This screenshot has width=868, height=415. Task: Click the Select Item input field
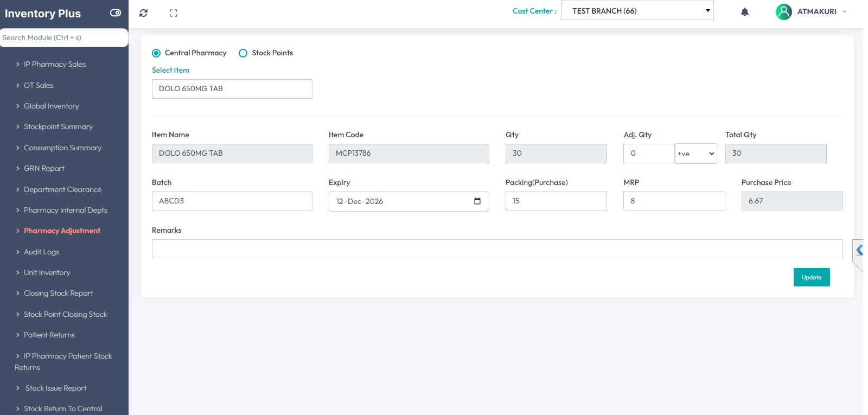coord(232,89)
